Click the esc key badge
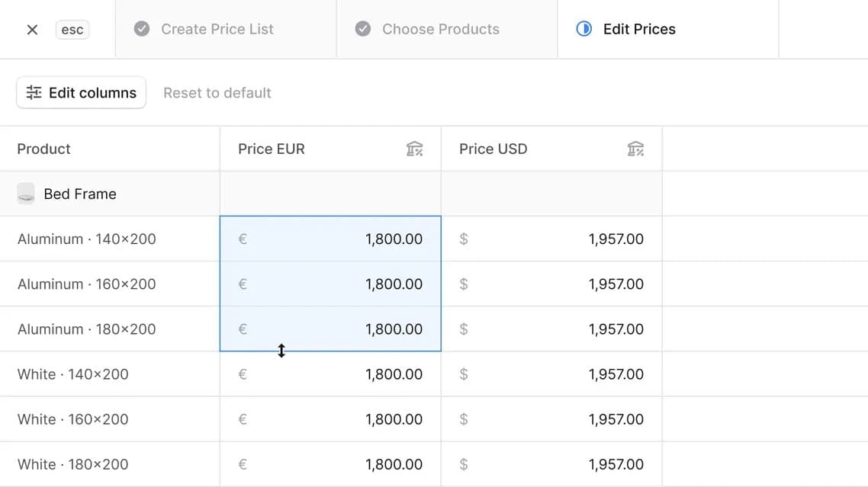 (x=72, y=29)
